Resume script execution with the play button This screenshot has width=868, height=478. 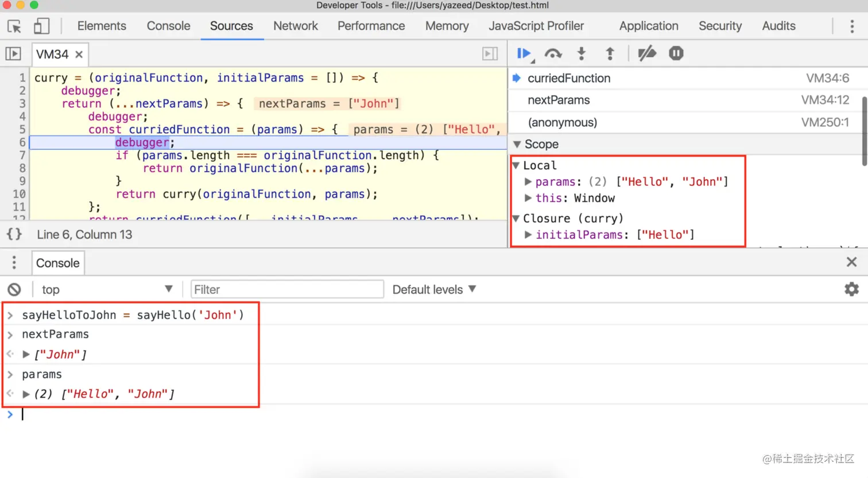(x=524, y=53)
